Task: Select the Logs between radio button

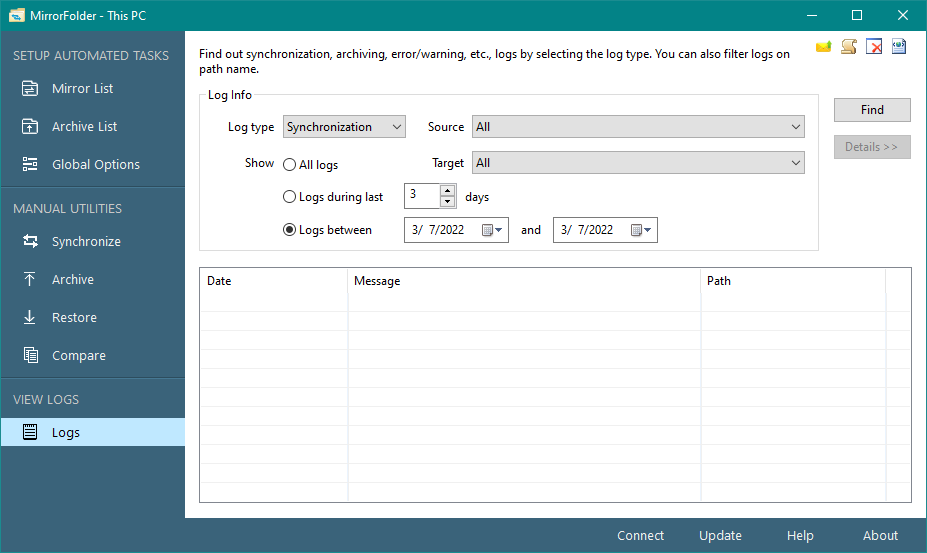Action: (289, 230)
